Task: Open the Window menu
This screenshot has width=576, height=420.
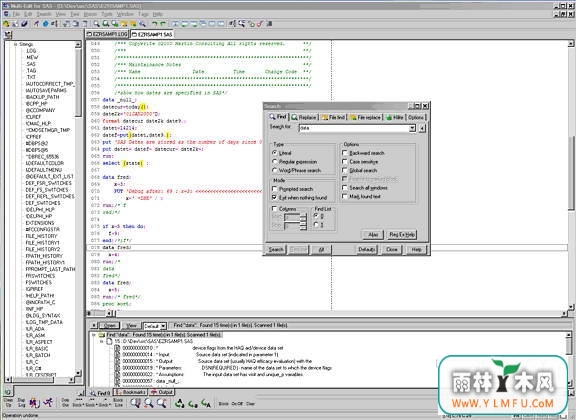Action: [x=125, y=14]
